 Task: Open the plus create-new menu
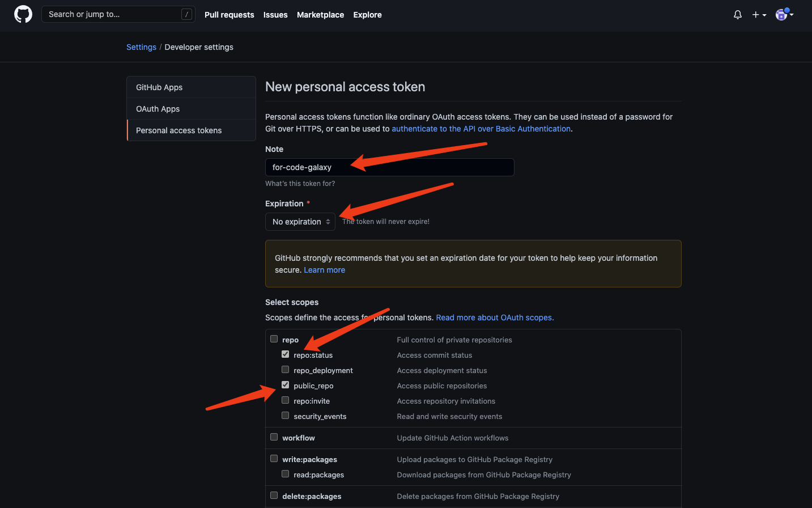tap(759, 15)
